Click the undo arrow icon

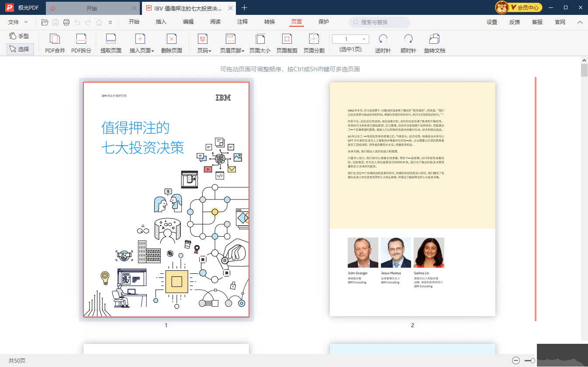pyautogui.click(x=77, y=22)
